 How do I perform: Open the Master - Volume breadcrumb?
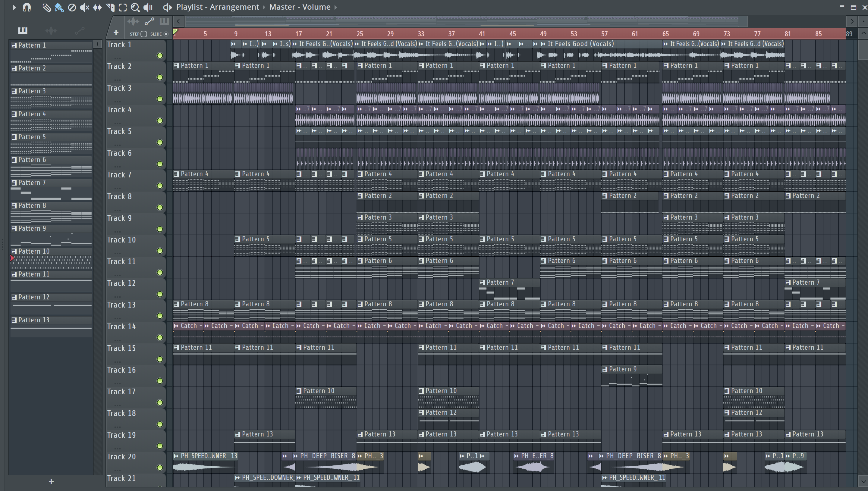(x=300, y=7)
